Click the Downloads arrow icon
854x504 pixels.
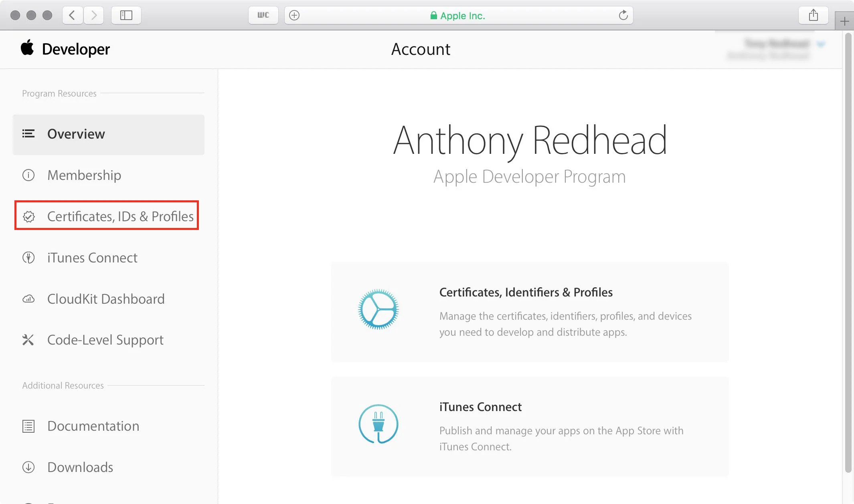[x=28, y=467]
